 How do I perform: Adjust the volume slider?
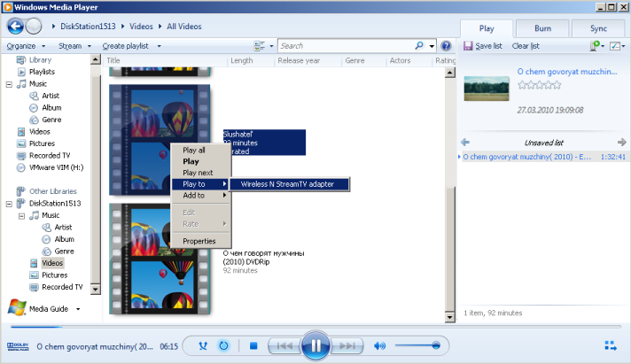point(417,345)
